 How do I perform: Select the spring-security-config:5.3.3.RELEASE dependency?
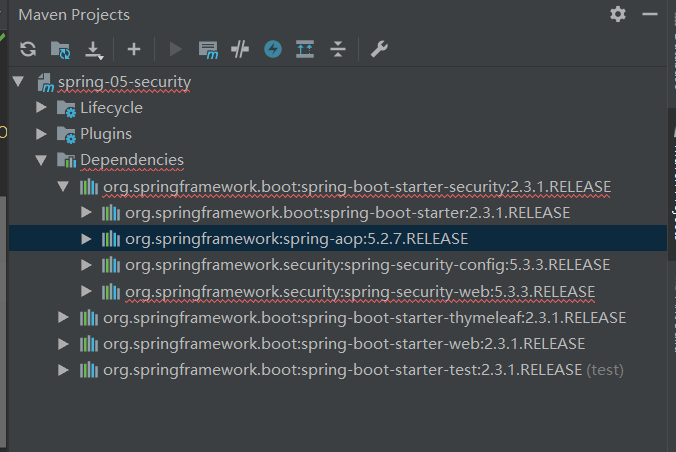367,265
